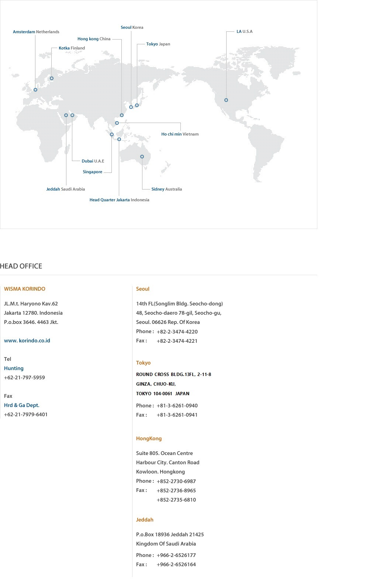Viewport: 369px width, 588px height.
Task: Click Jeddah phone number +966-2-6526177
Action: click(176, 555)
